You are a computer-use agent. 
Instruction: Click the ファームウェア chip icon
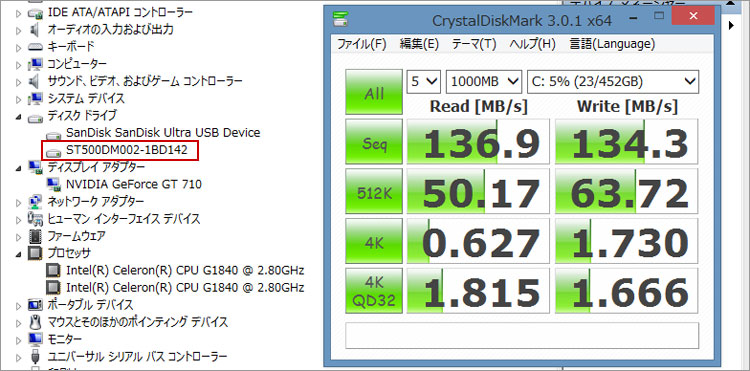coord(35,236)
